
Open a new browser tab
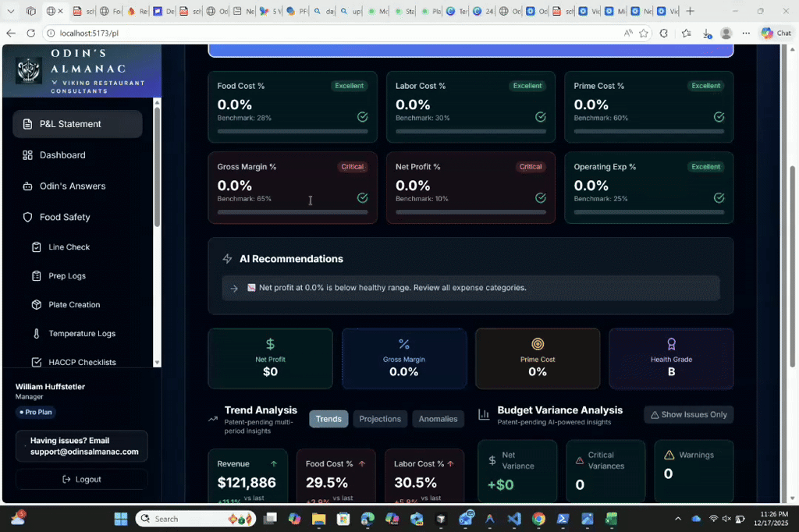click(x=690, y=11)
